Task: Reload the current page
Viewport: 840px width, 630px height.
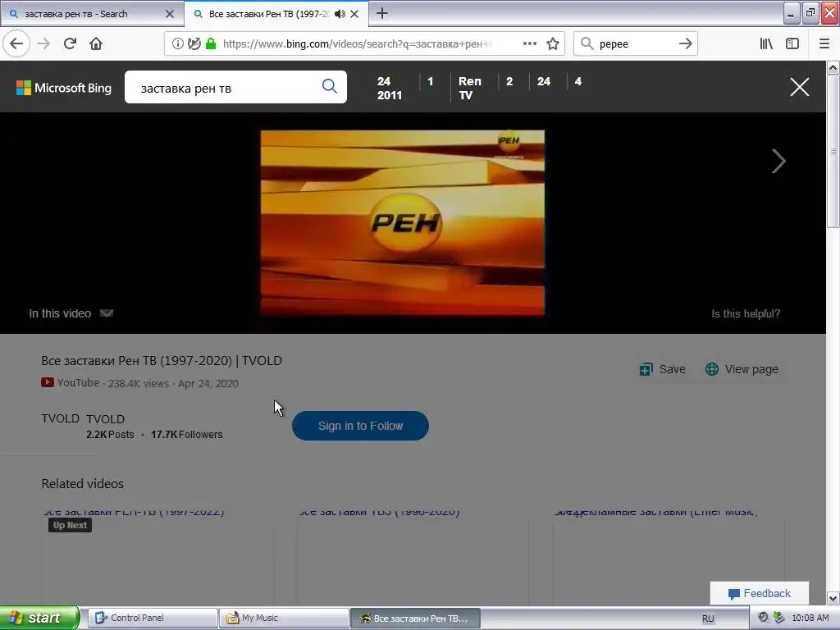Action: pos(71,44)
